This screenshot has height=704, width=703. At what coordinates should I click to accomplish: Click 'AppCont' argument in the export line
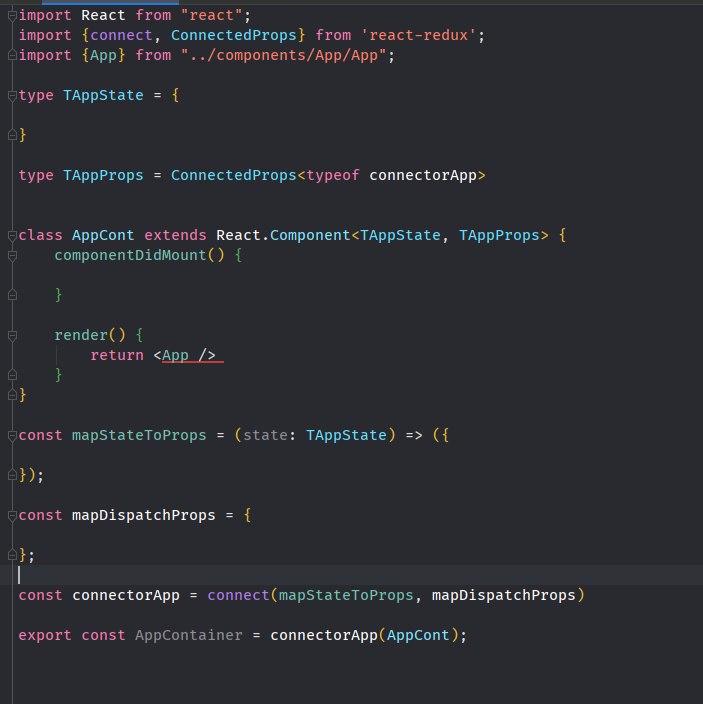point(418,635)
